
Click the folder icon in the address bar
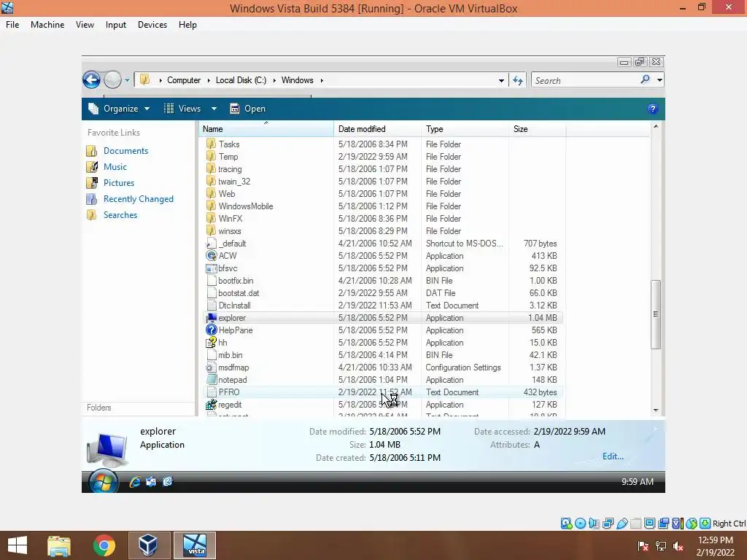point(145,79)
